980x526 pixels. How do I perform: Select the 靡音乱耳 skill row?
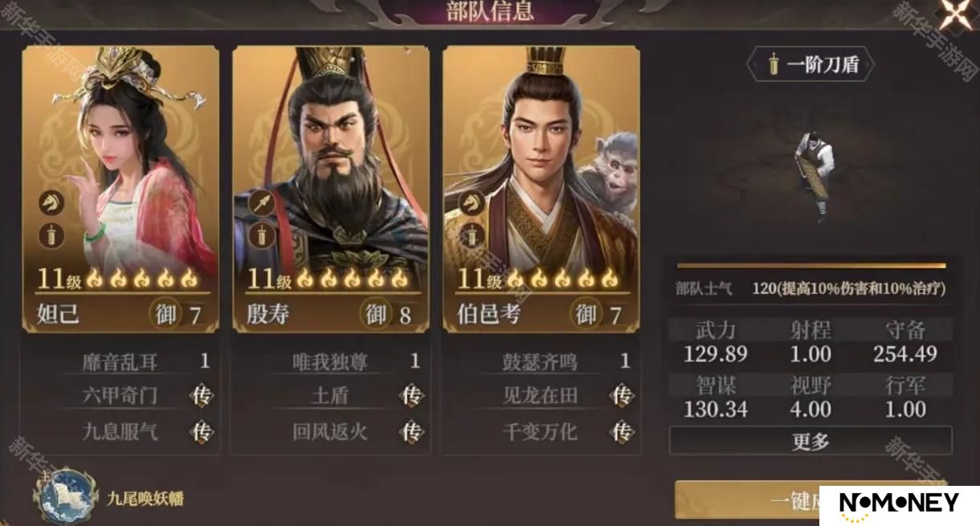pos(134,361)
